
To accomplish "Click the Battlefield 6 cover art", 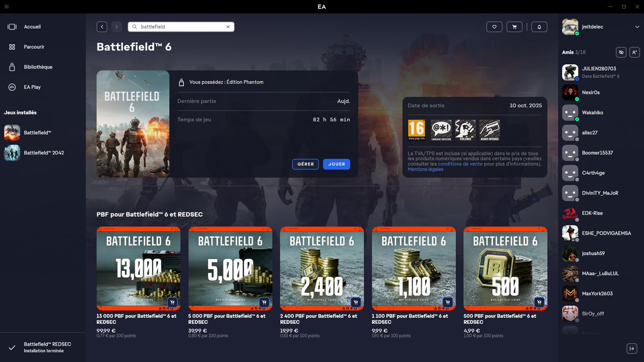I will [133, 124].
